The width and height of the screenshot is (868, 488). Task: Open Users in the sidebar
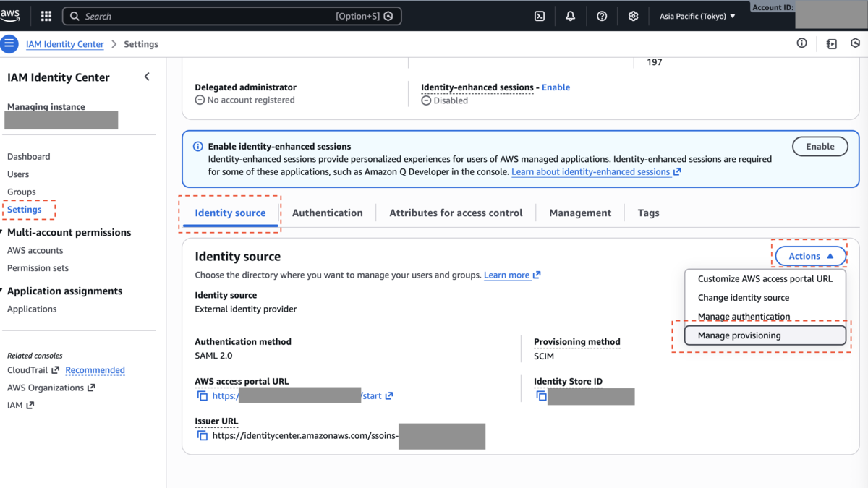18,174
